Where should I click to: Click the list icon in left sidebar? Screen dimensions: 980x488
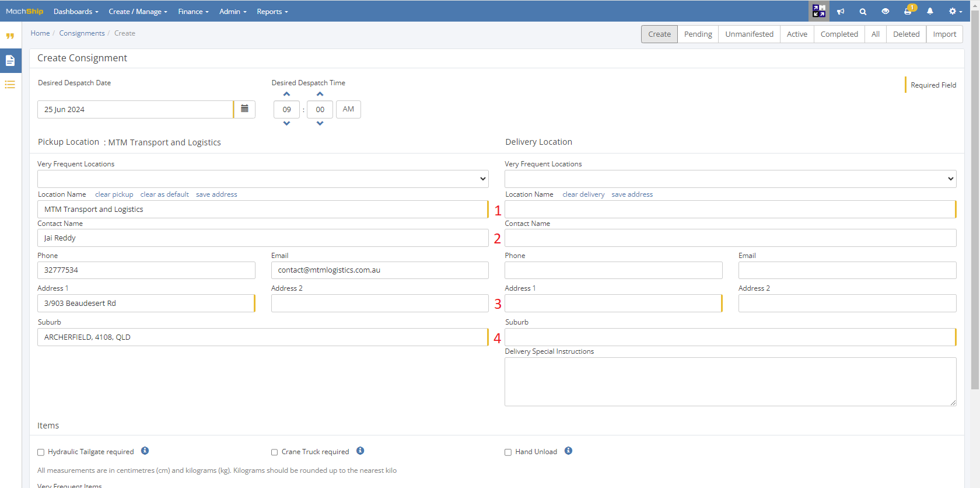10,85
